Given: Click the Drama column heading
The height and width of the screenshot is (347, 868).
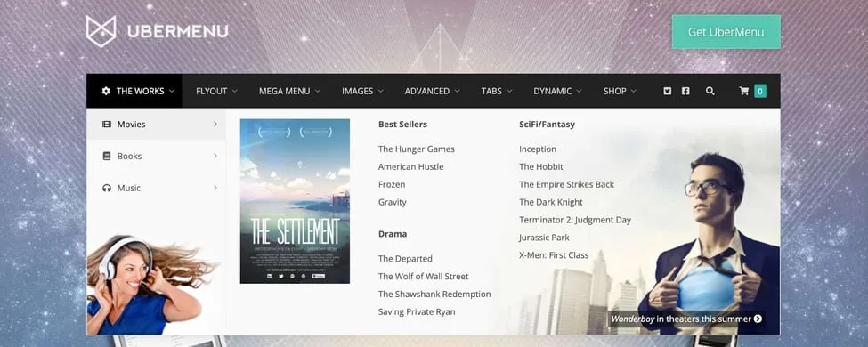Looking at the screenshot, I should click(x=393, y=233).
